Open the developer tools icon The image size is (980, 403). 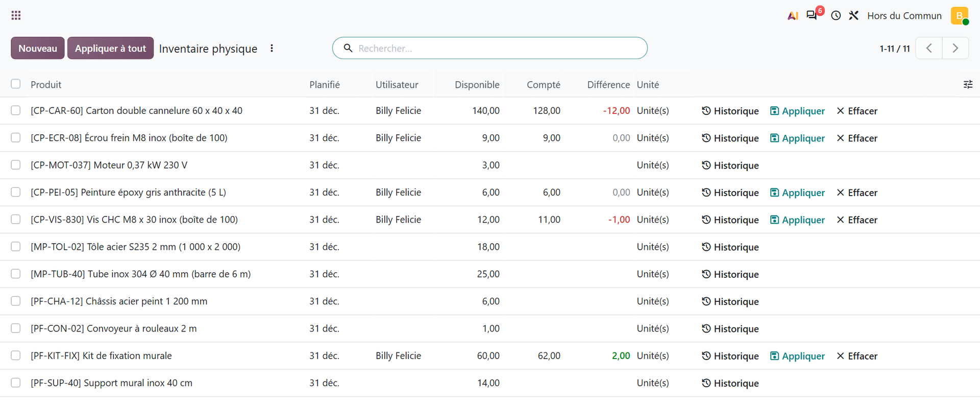(x=854, y=16)
